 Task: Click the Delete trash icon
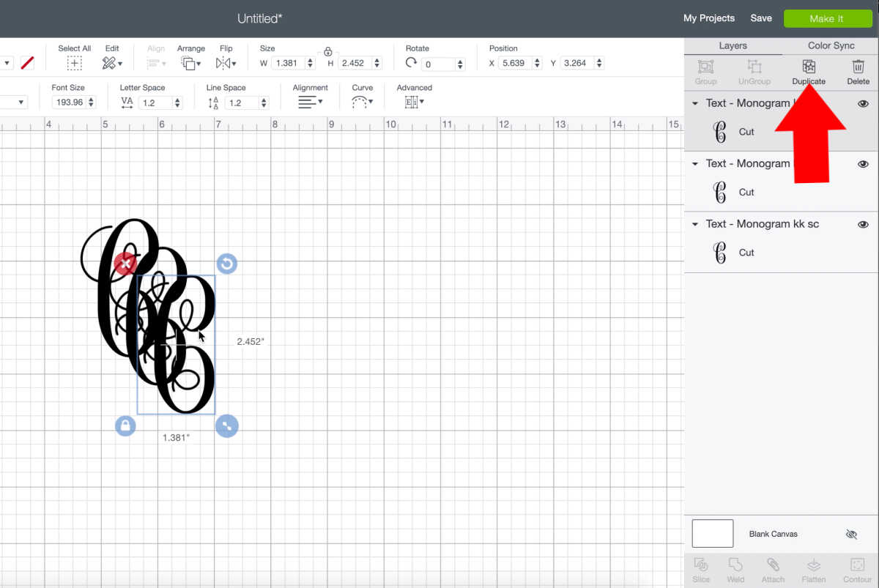click(858, 67)
